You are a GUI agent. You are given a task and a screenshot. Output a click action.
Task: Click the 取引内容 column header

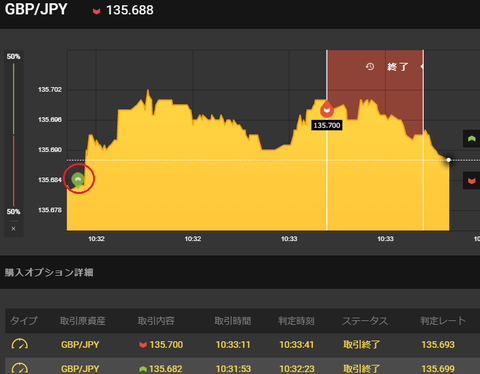(x=156, y=321)
